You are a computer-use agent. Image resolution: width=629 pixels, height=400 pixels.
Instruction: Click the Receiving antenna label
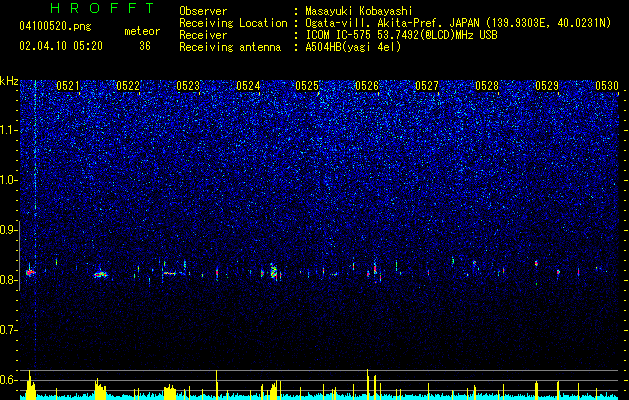point(230,47)
